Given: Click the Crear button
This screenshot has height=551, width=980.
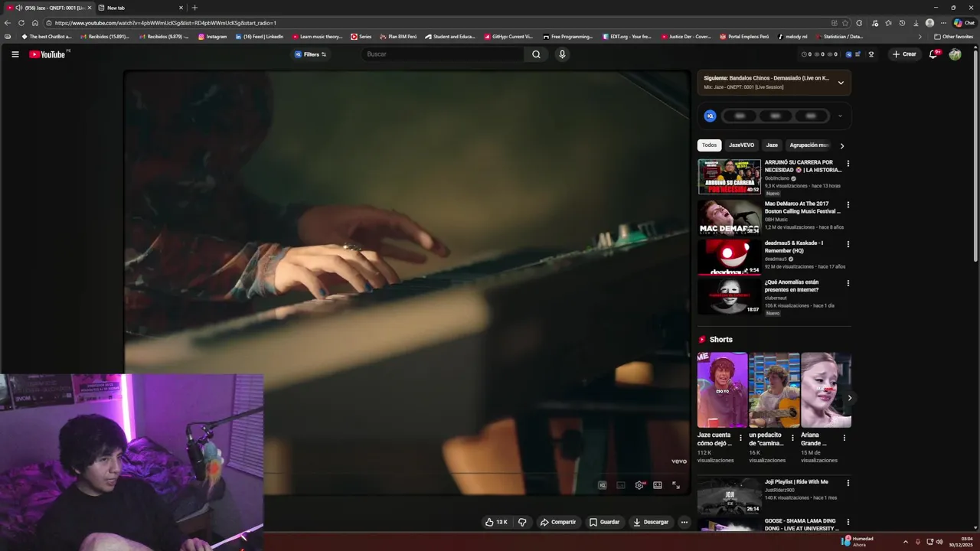Looking at the screenshot, I should point(904,54).
